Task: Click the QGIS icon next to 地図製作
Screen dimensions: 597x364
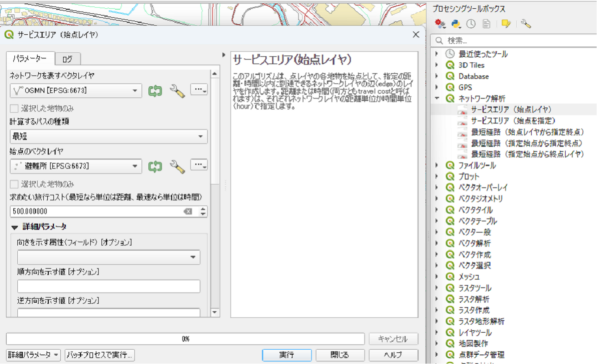Action: click(x=450, y=344)
